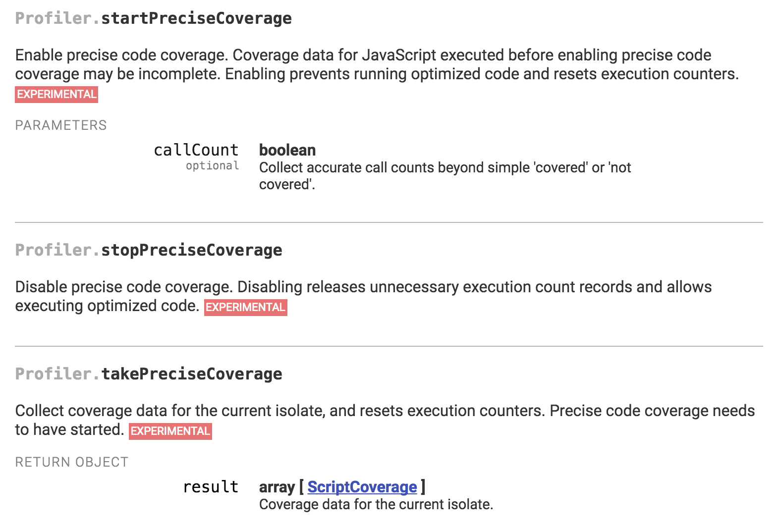Click the 'Enable precise code coverage' description
Screen dimensions: 780x532
pyautogui.click(x=377, y=64)
